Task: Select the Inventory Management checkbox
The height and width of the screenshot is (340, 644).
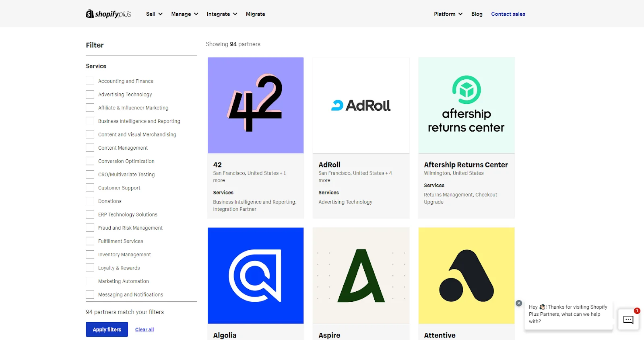Action: pyautogui.click(x=90, y=254)
